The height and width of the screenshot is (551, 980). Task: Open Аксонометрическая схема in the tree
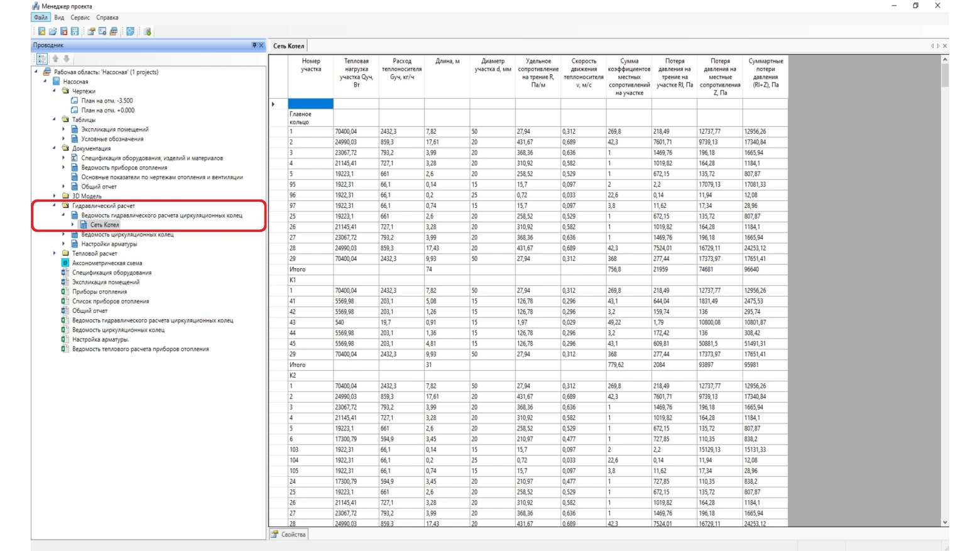(x=107, y=263)
